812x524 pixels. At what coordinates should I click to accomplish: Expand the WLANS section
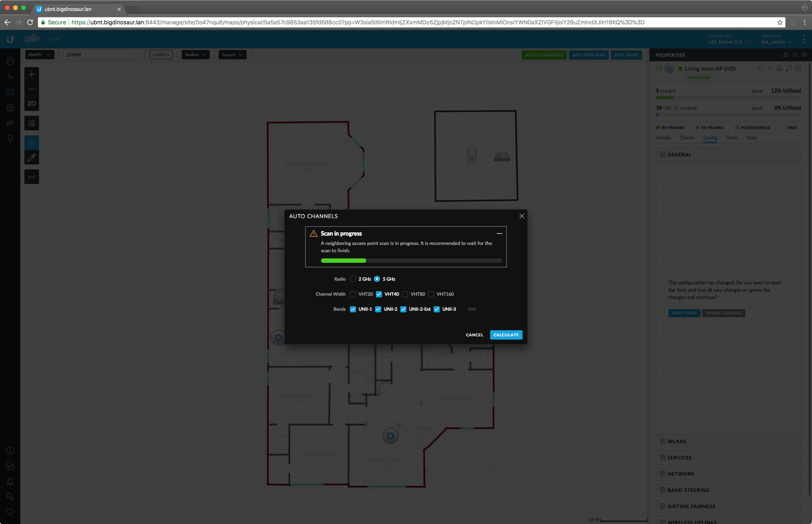coord(677,442)
